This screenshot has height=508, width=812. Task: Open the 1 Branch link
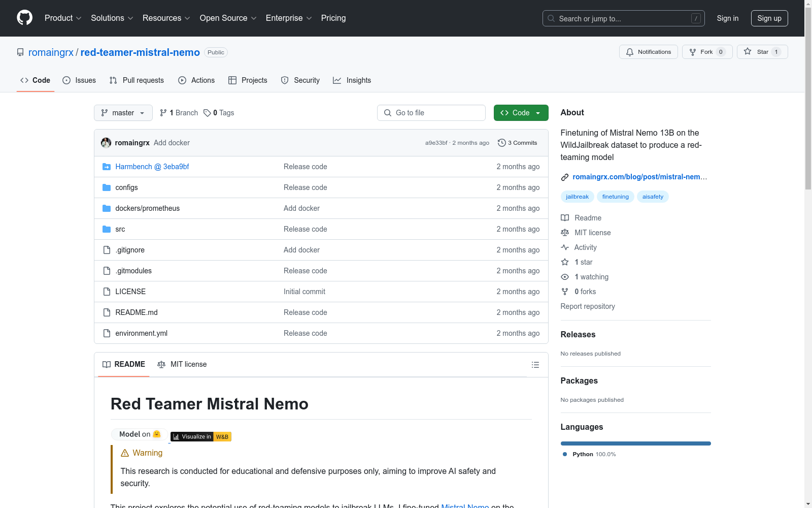pos(179,113)
